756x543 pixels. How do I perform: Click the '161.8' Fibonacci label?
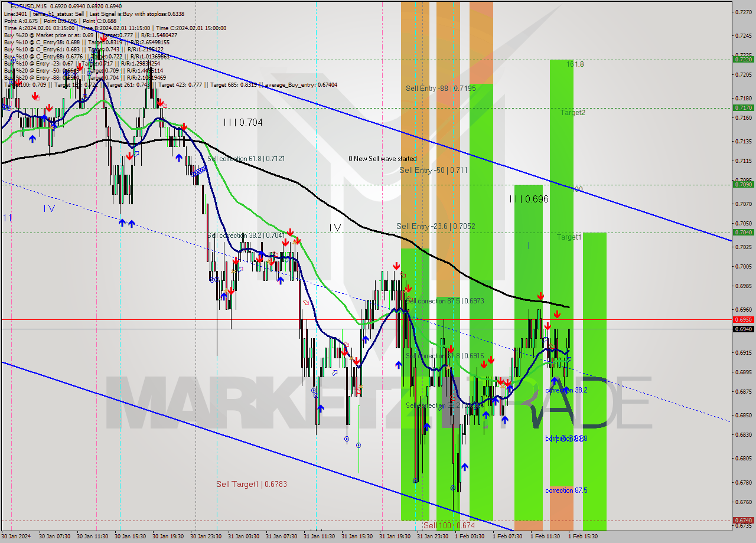coord(575,64)
